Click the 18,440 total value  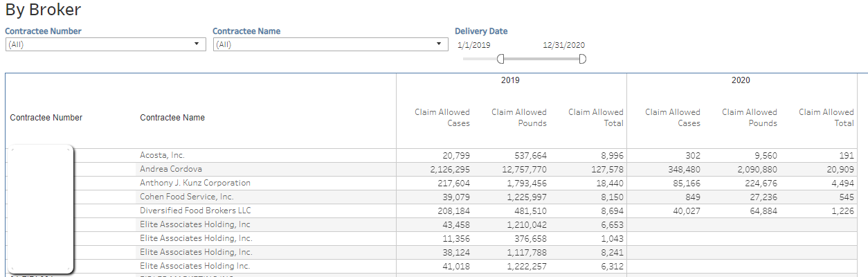point(610,184)
